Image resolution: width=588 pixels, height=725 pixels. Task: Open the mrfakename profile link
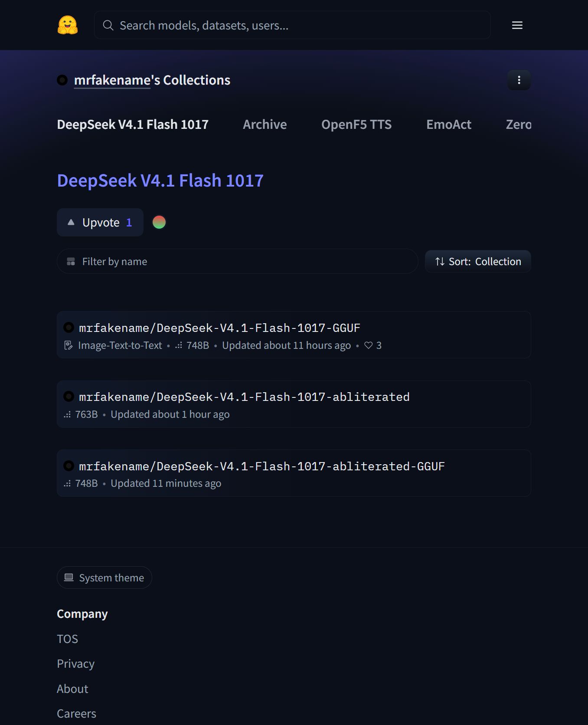point(112,80)
